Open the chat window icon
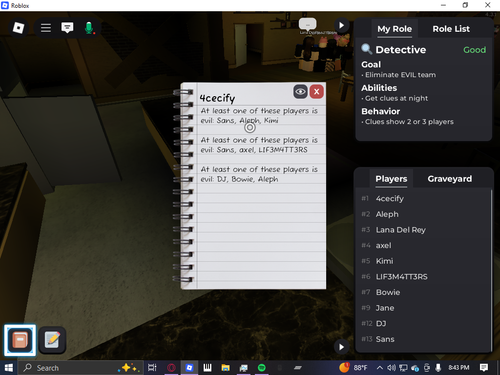 pos(67,28)
